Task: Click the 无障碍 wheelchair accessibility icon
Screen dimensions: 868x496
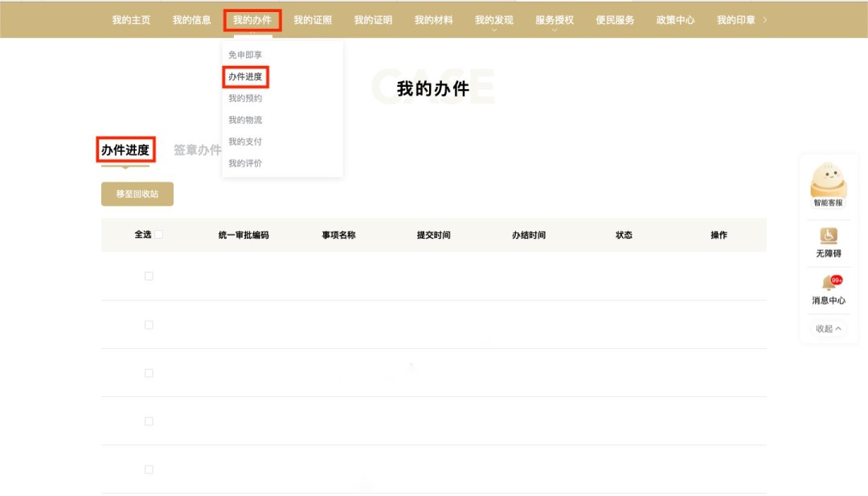Action: [828, 236]
